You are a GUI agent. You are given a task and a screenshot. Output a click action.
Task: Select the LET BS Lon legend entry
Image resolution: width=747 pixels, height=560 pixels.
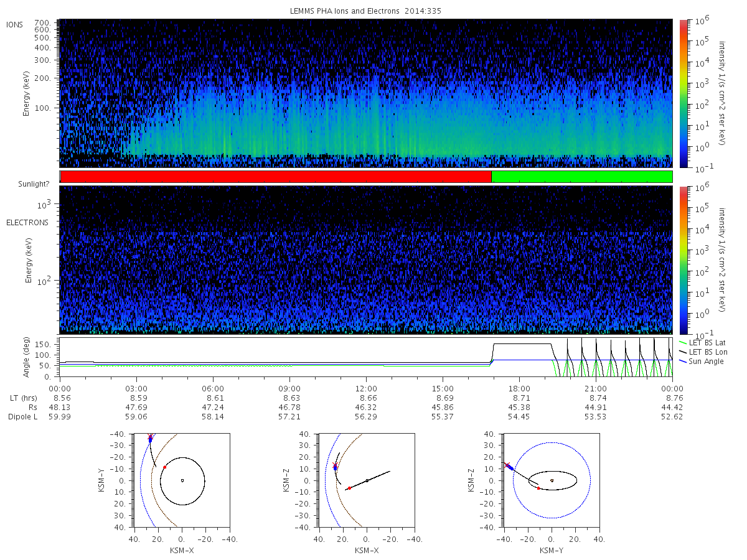click(702, 352)
